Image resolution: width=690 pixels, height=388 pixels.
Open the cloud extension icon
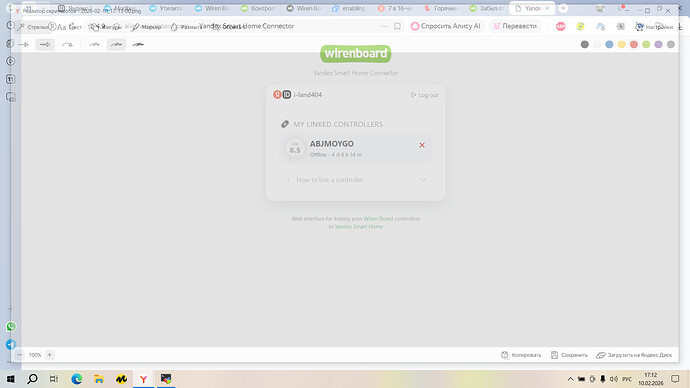coord(600,26)
